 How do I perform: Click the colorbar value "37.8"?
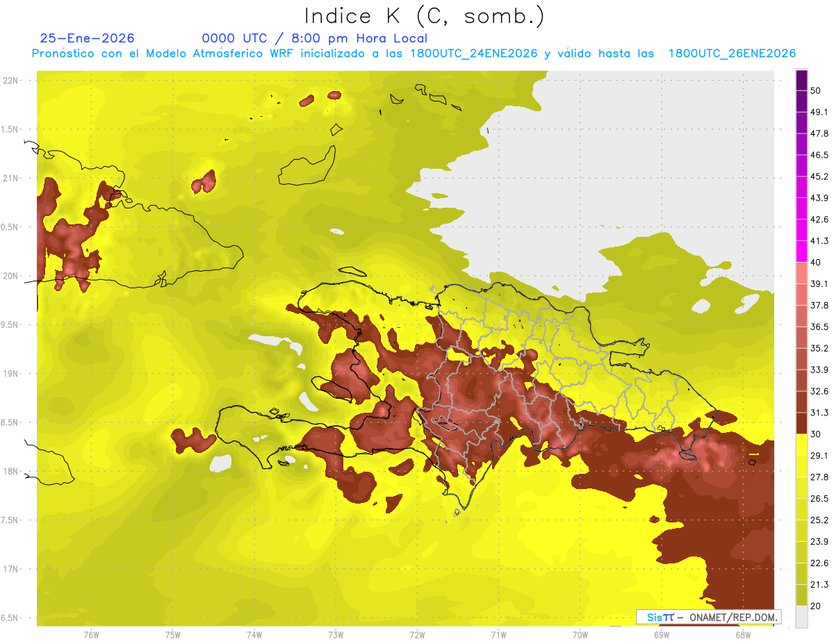819,306
